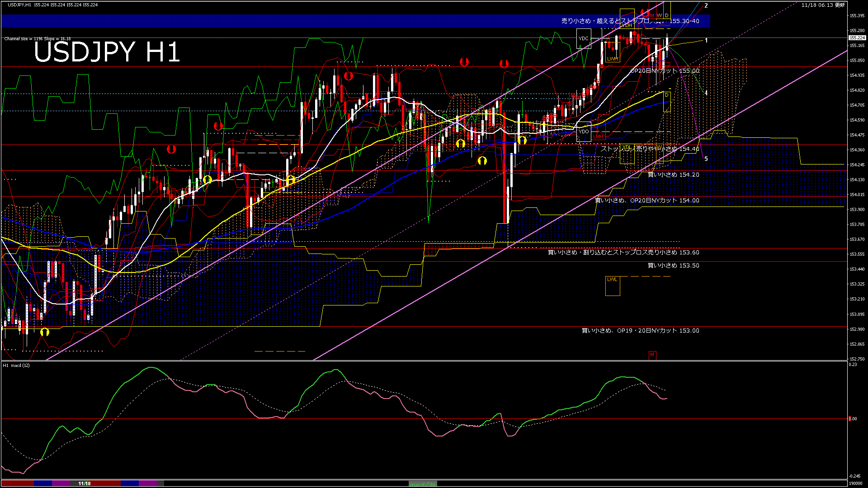The image size is (868, 488).
Task: Click the H1 macd (12) indicator label
Action: pyautogui.click(x=16, y=365)
